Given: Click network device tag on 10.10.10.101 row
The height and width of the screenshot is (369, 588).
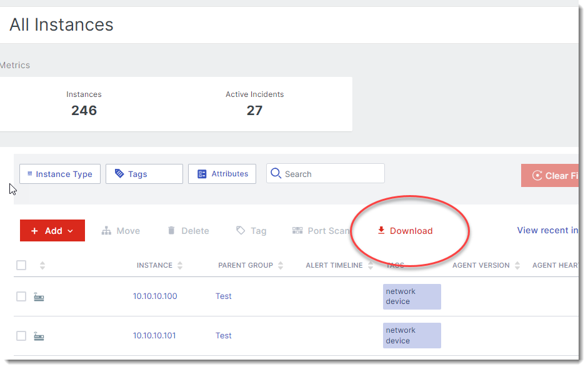Looking at the screenshot, I should [x=412, y=336].
